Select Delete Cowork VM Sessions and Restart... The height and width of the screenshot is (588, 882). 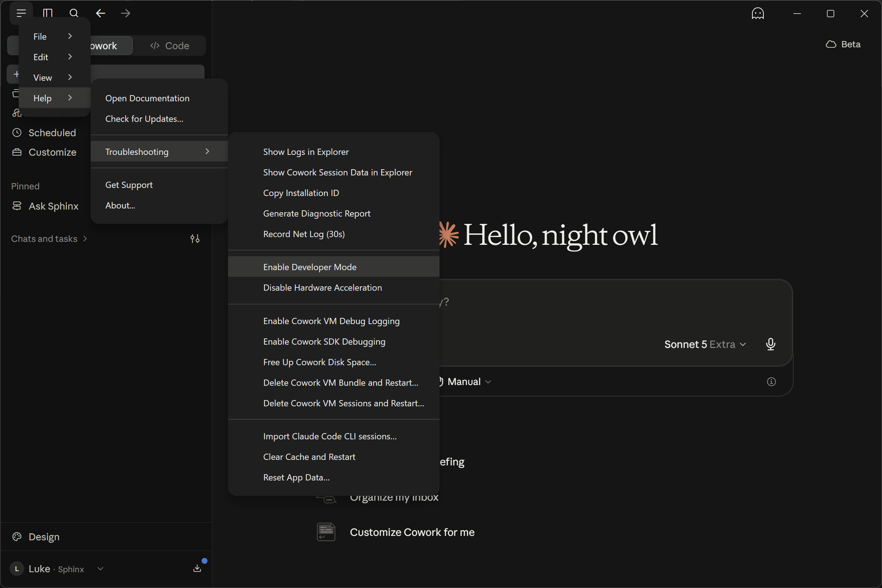[333, 403]
